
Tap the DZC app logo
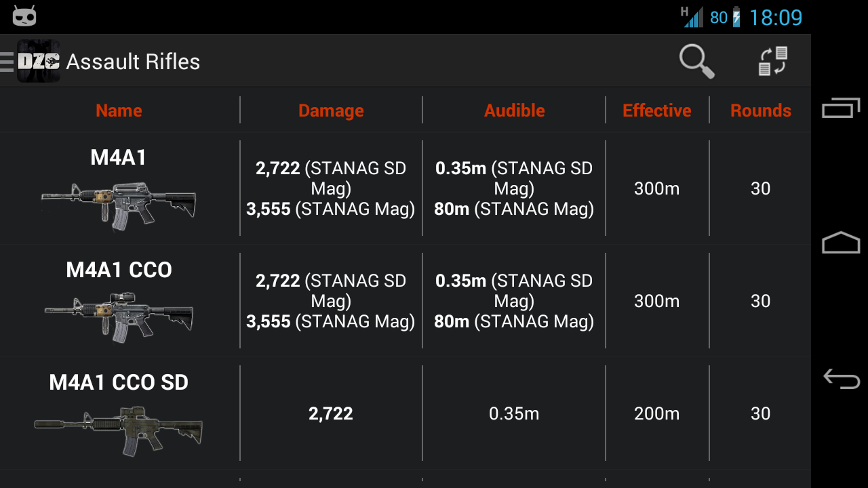click(x=39, y=62)
